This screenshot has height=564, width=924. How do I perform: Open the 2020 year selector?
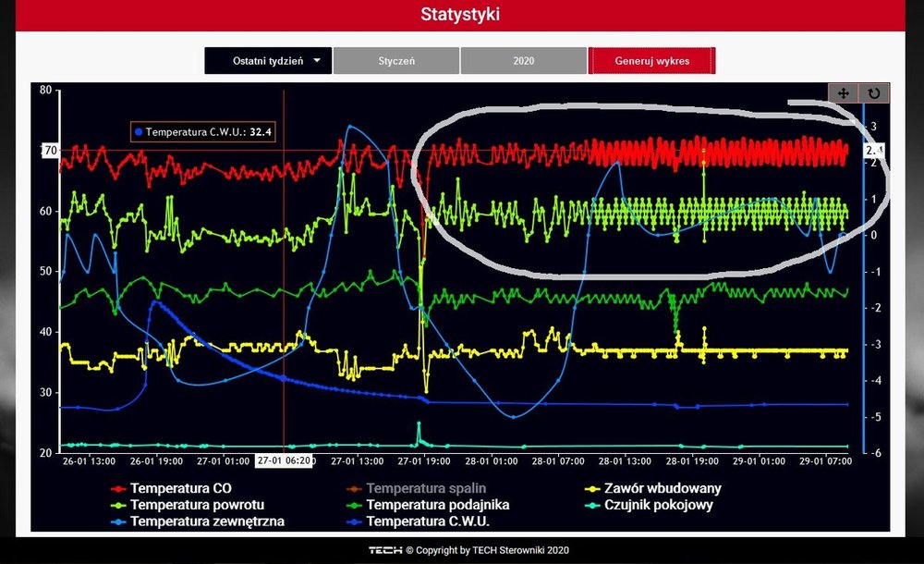click(523, 61)
